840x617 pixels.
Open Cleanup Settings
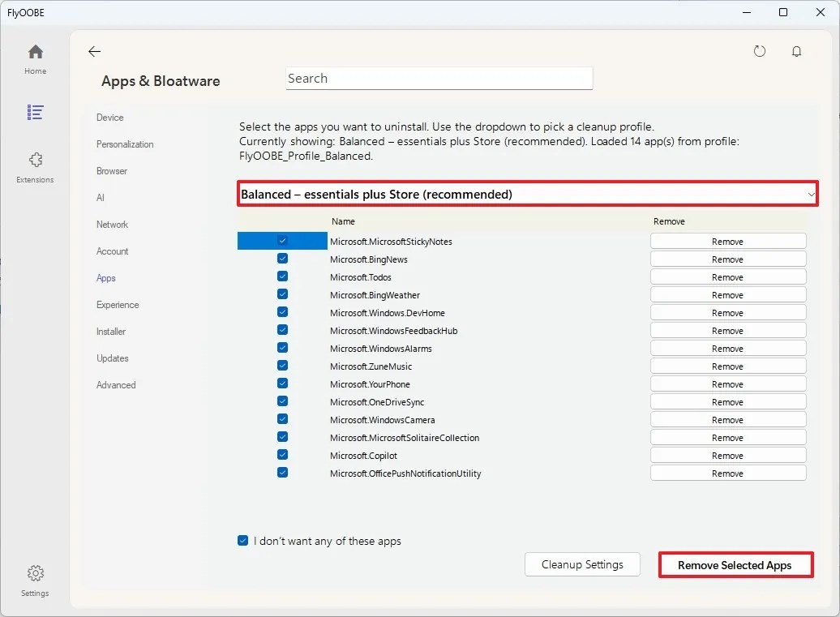(582, 564)
